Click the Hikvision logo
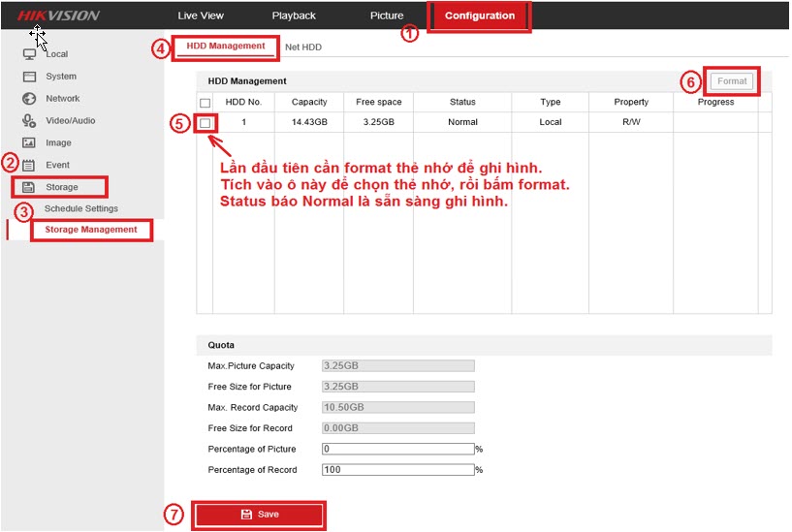This screenshot has height=532, width=792. pos(58,16)
